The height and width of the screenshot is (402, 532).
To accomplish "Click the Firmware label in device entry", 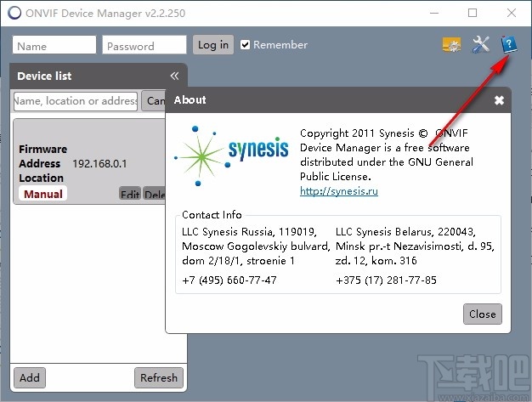I will coord(43,149).
